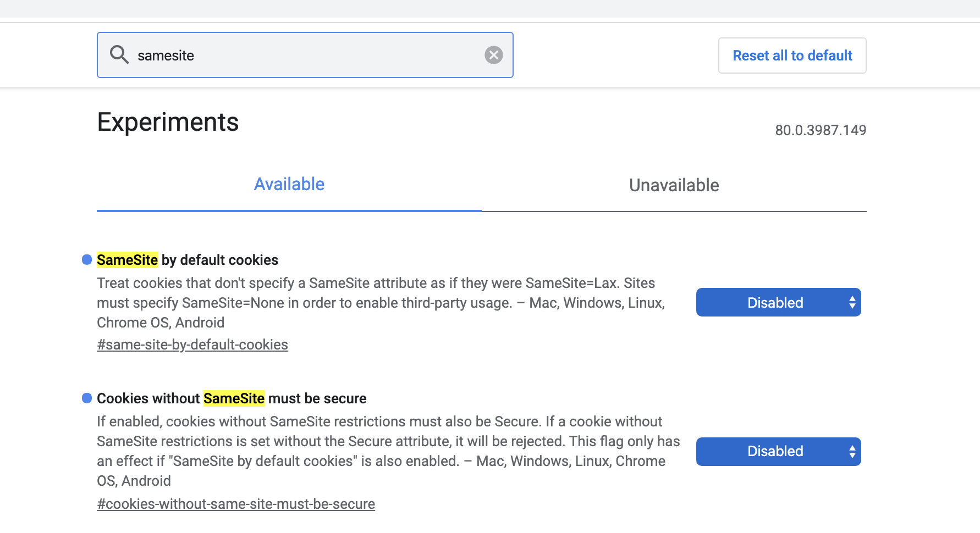Click highlighted SameSite in second flag title

[x=234, y=398]
